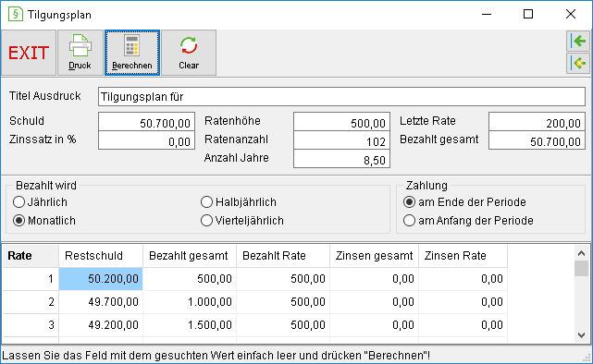Reset fields with the Clear button
Viewport: 593px width, 364px height.
coord(189,53)
